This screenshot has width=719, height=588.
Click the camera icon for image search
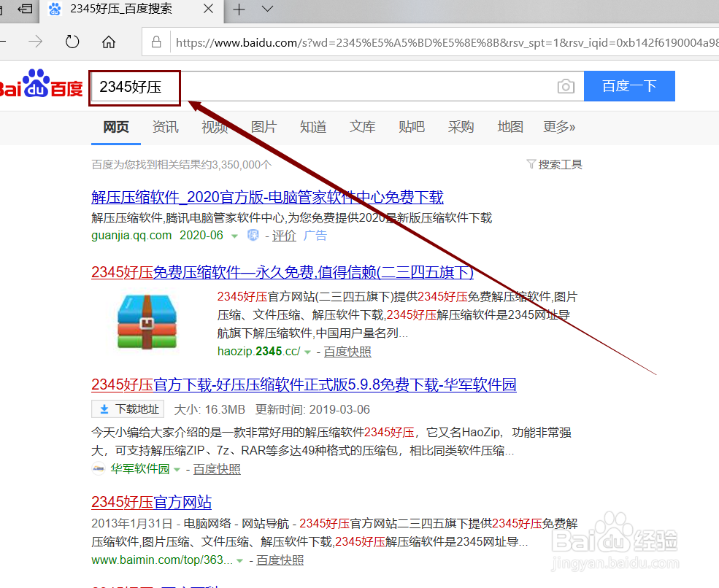tap(566, 86)
